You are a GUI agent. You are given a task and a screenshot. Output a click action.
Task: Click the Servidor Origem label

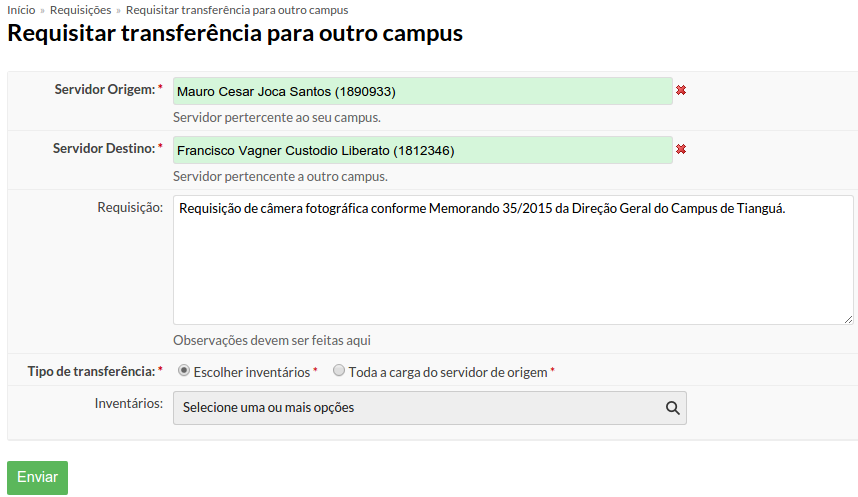105,89
